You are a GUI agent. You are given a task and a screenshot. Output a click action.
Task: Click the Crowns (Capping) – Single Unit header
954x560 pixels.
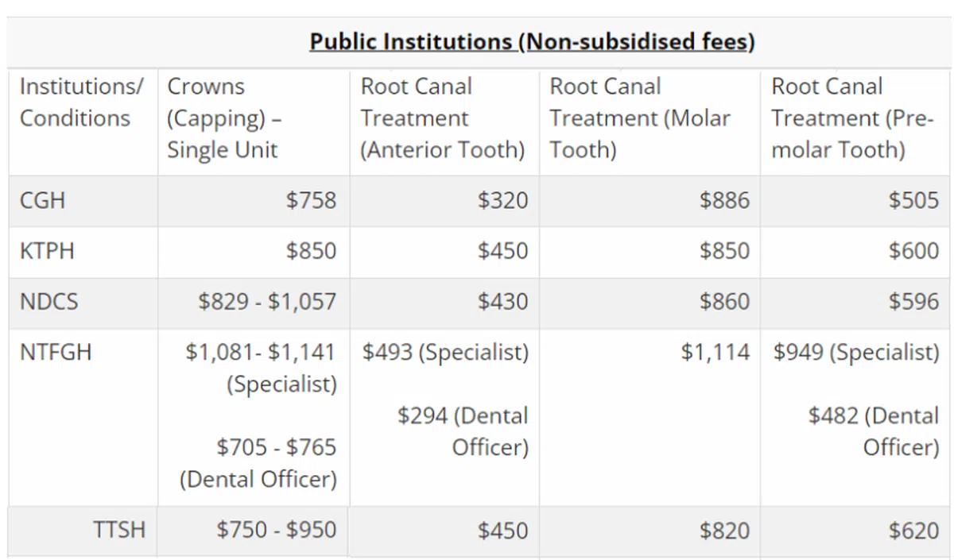point(223,118)
